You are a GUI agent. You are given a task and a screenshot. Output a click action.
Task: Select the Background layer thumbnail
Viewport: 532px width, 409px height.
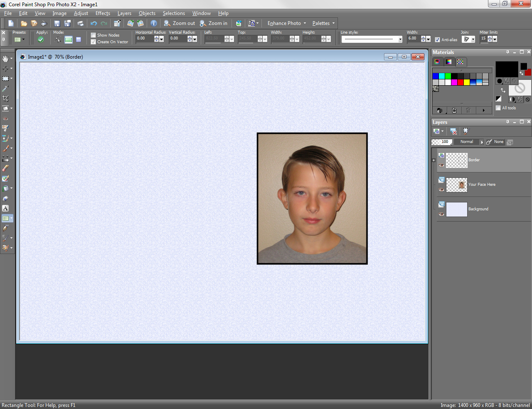click(457, 209)
